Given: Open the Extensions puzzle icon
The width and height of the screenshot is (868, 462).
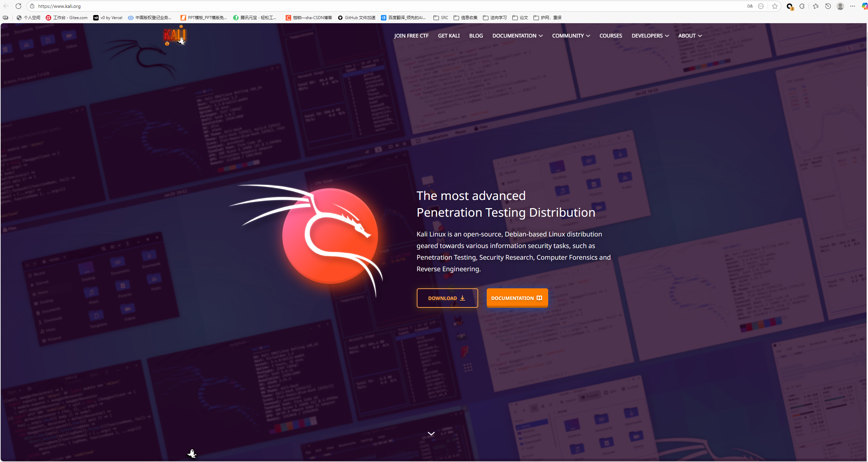Looking at the screenshot, I should [802, 6].
